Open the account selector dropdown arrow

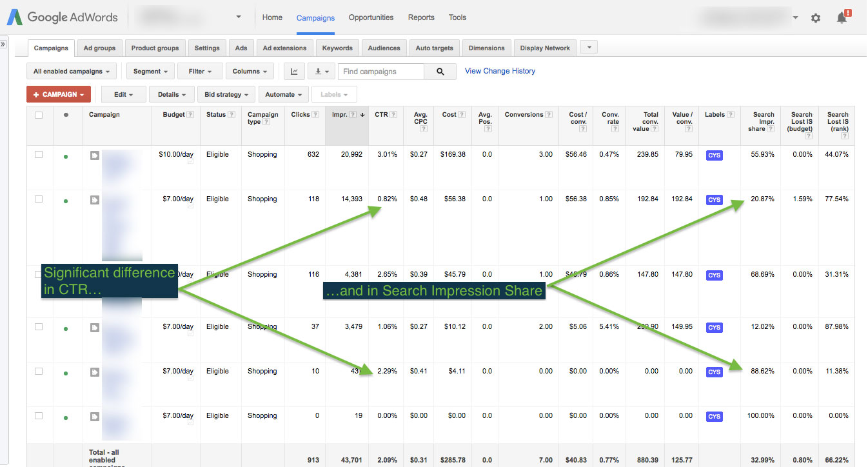click(x=239, y=17)
